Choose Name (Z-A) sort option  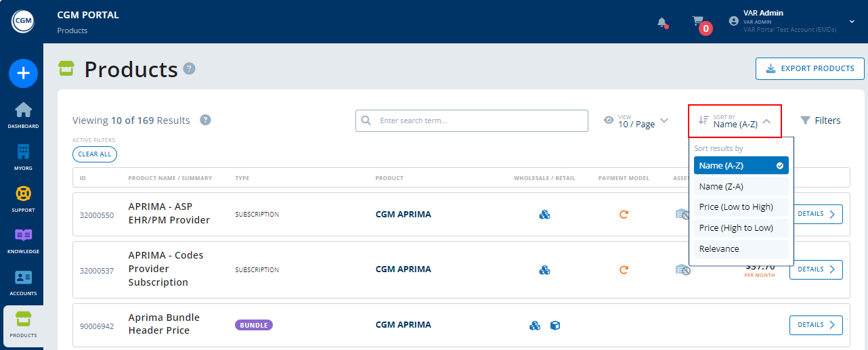click(x=741, y=187)
